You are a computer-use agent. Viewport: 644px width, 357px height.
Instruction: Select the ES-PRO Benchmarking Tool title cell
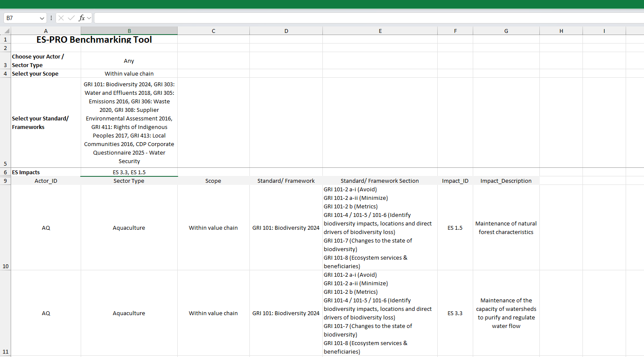point(94,39)
